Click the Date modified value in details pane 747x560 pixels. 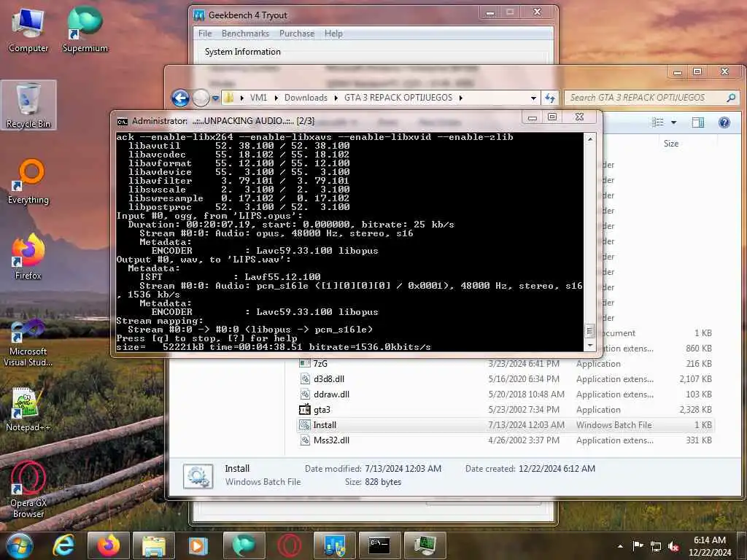pyautogui.click(x=403, y=469)
